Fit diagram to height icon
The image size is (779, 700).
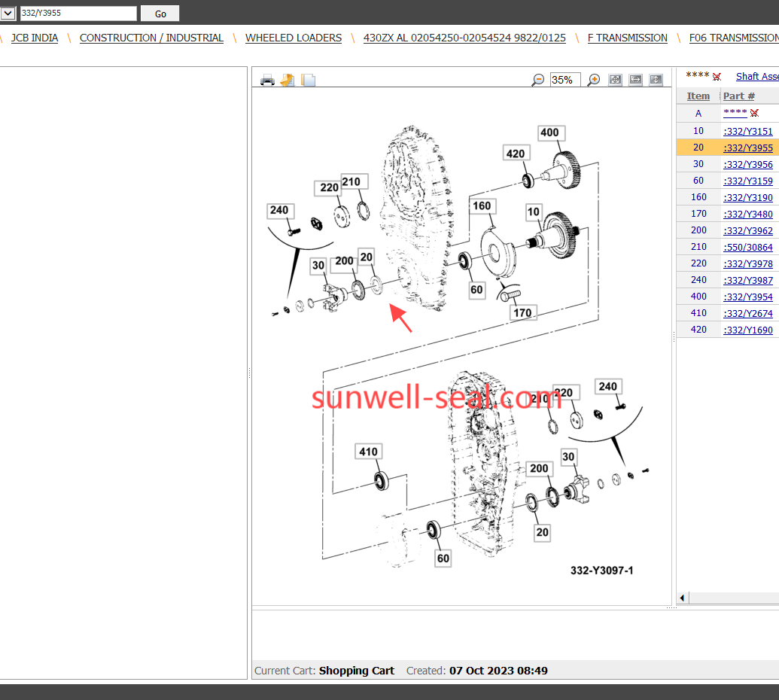click(656, 80)
